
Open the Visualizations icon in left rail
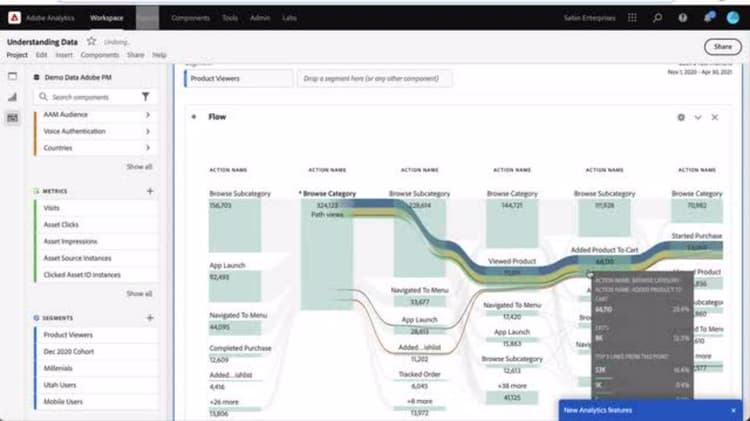tap(12, 97)
